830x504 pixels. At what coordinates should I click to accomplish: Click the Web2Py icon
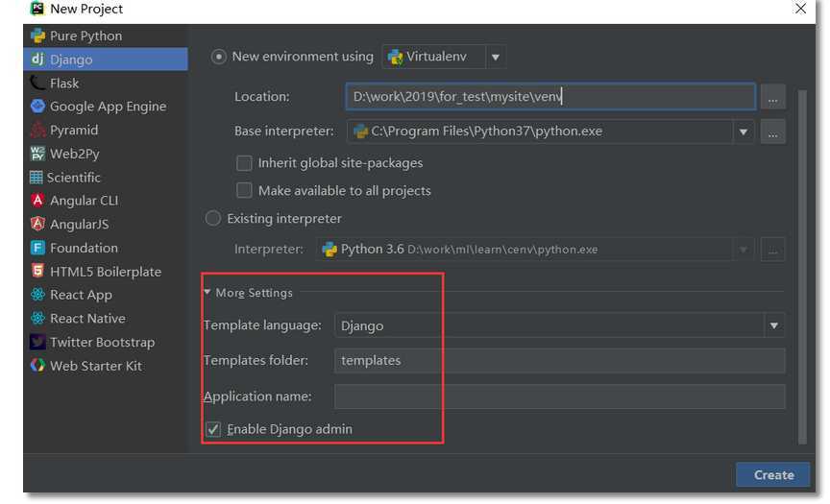(x=37, y=154)
